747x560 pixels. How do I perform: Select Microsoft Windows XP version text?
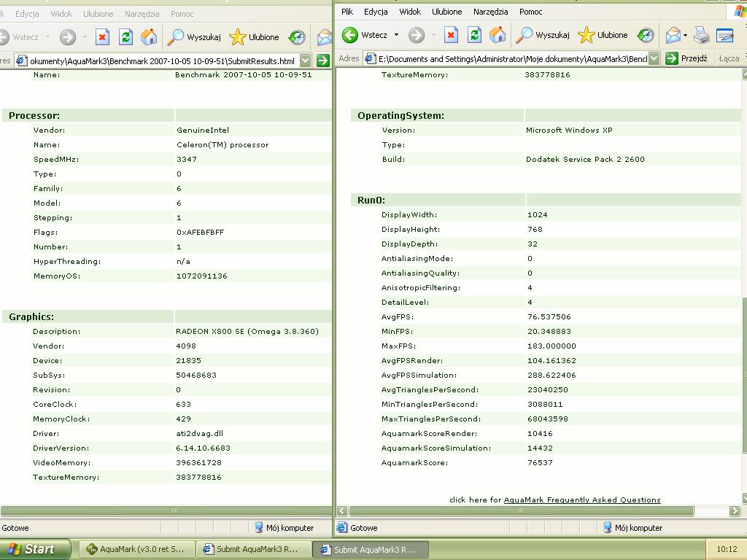pyautogui.click(x=569, y=130)
